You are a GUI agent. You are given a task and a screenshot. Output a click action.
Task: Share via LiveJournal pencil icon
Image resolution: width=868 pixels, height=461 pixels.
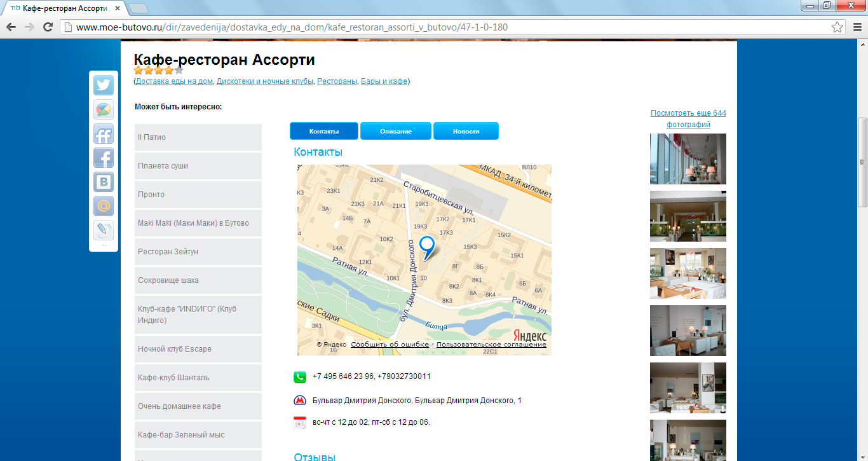[x=104, y=230]
